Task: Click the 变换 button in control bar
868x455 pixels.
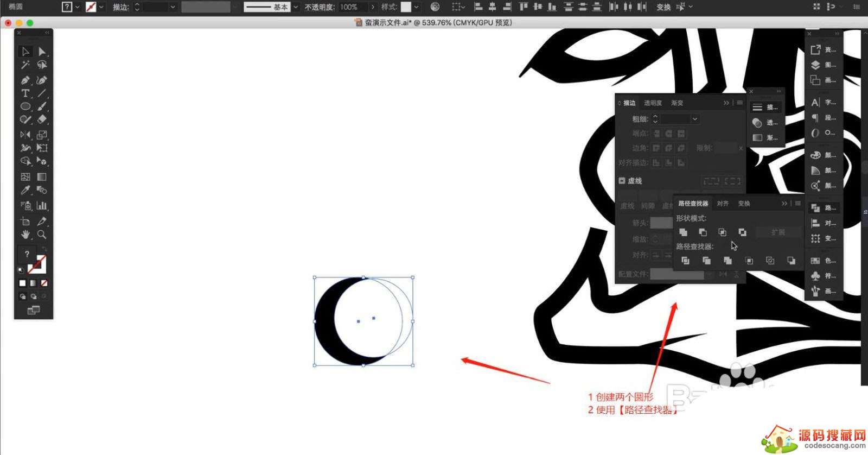Action: 663,7
